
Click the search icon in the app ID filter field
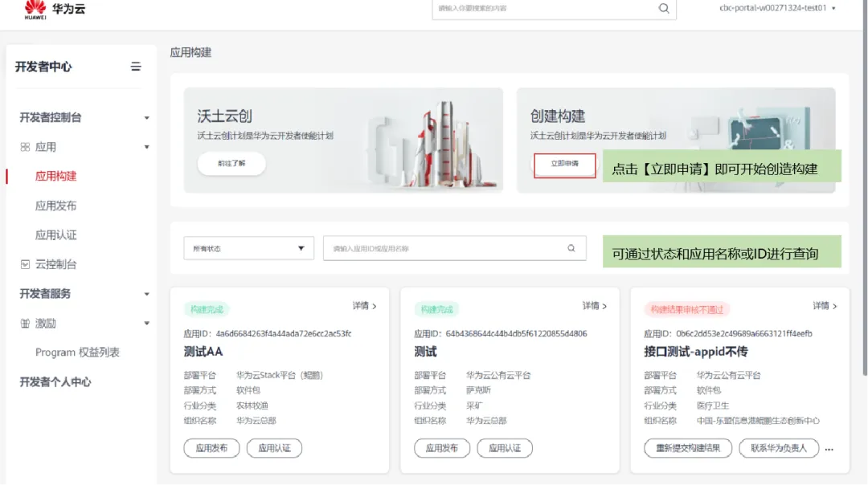(x=571, y=248)
